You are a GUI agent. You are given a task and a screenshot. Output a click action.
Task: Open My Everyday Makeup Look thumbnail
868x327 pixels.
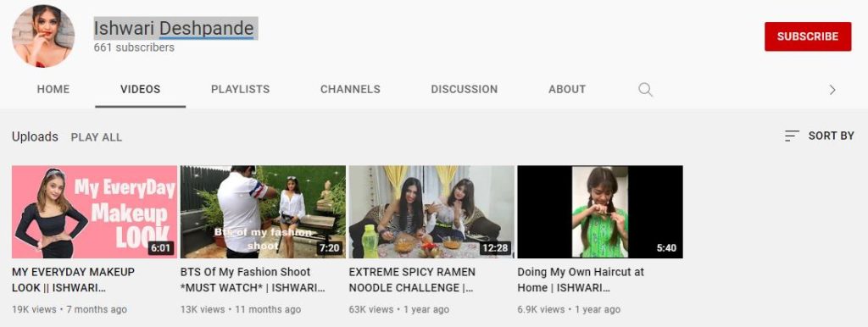pyautogui.click(x=95, y=212)
